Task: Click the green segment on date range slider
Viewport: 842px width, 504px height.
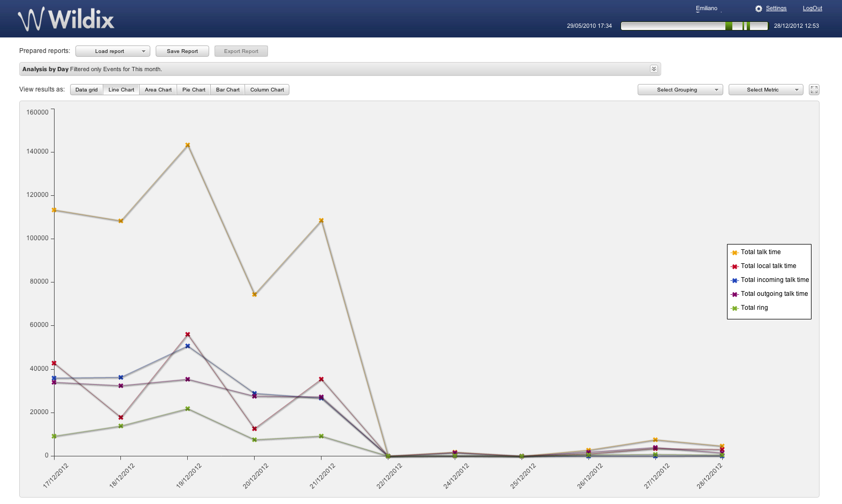Action: [x=729, y=26]
